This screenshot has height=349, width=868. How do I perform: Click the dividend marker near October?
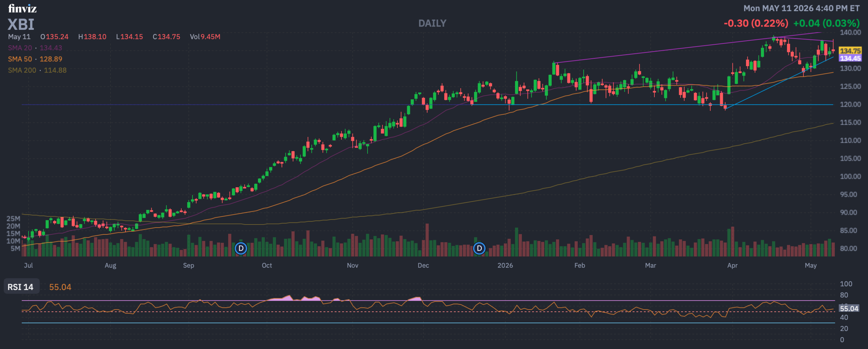coord(241,248)
